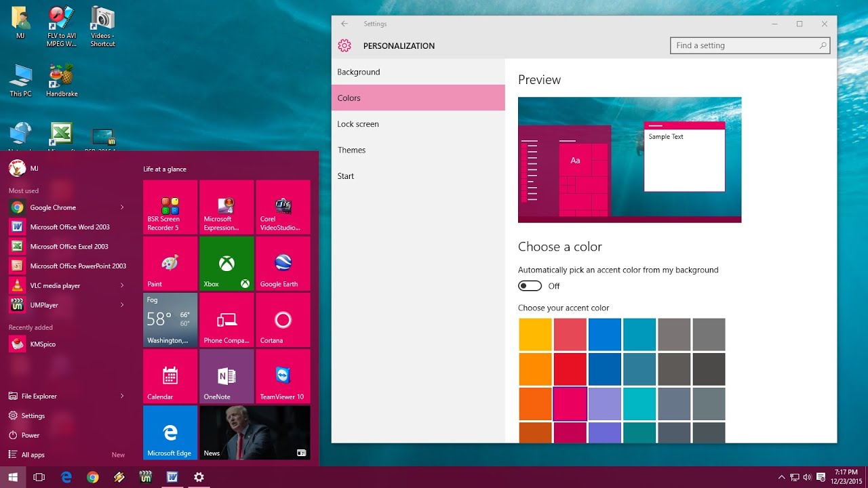This screenshot has width=868, height=488.
Task: Turn on automatic accent color picking
Action: (x=530, y=286)
